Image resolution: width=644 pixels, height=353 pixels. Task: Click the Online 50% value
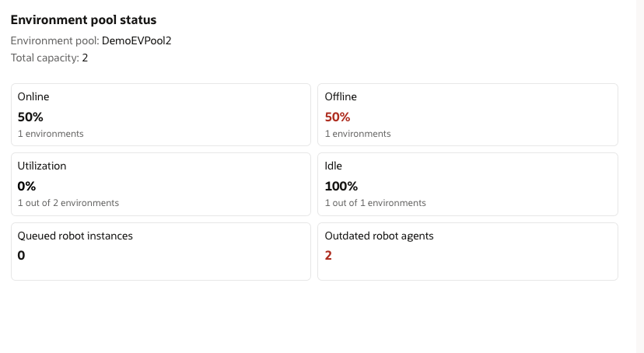pos(30,117)
